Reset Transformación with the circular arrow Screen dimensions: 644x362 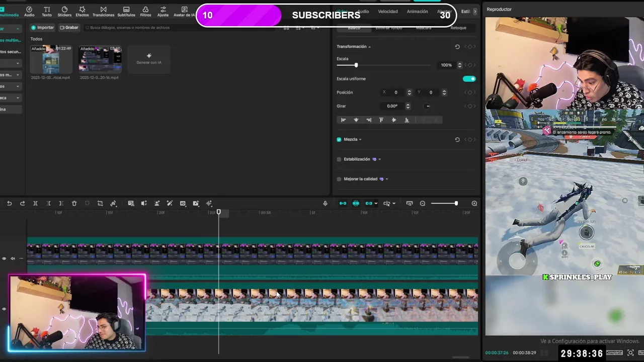457,47
